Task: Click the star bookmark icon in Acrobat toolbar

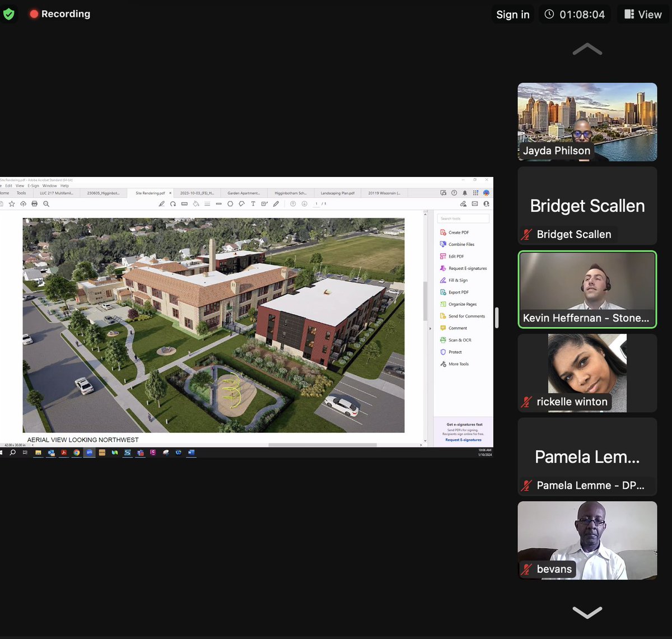Action: (x=12, y=204)
